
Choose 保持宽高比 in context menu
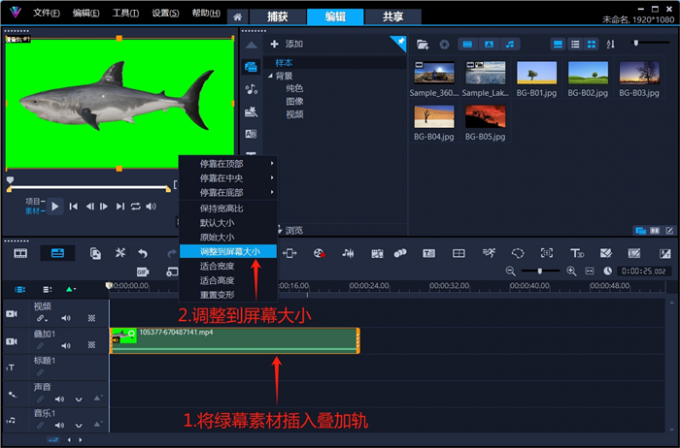228,209
